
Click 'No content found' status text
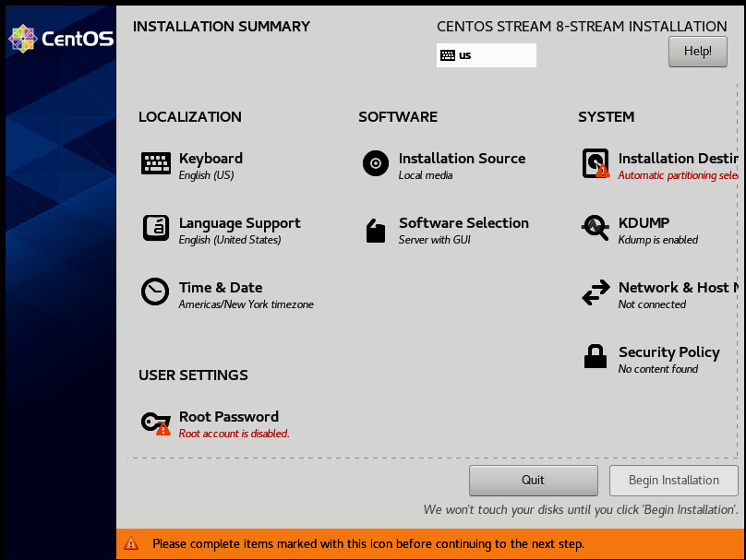[x=658, y=369]
